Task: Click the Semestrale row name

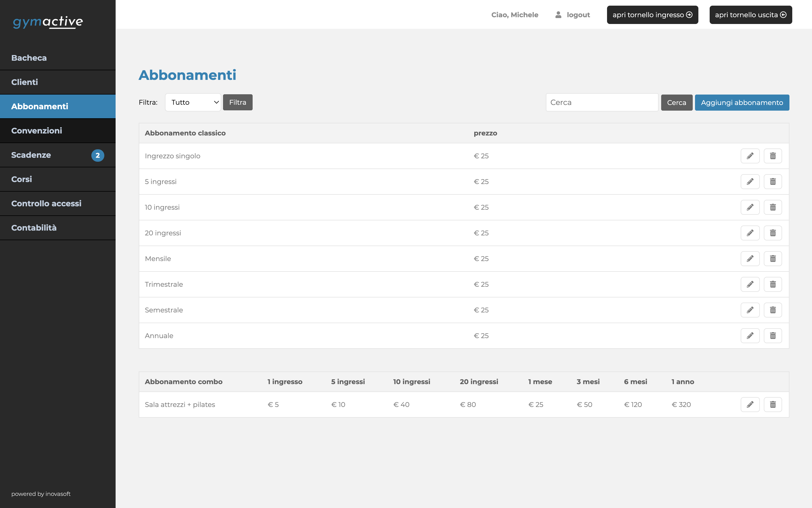Action: click(x=164, y=310)
